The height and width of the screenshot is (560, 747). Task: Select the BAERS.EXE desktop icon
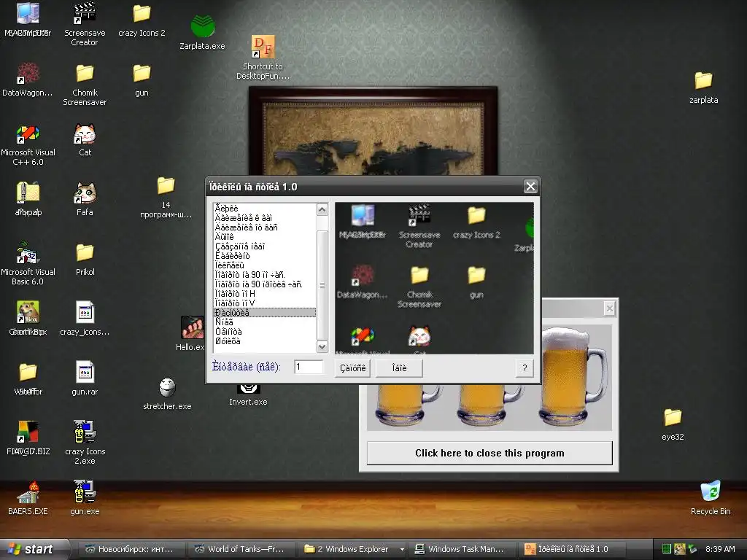(28, 497)
